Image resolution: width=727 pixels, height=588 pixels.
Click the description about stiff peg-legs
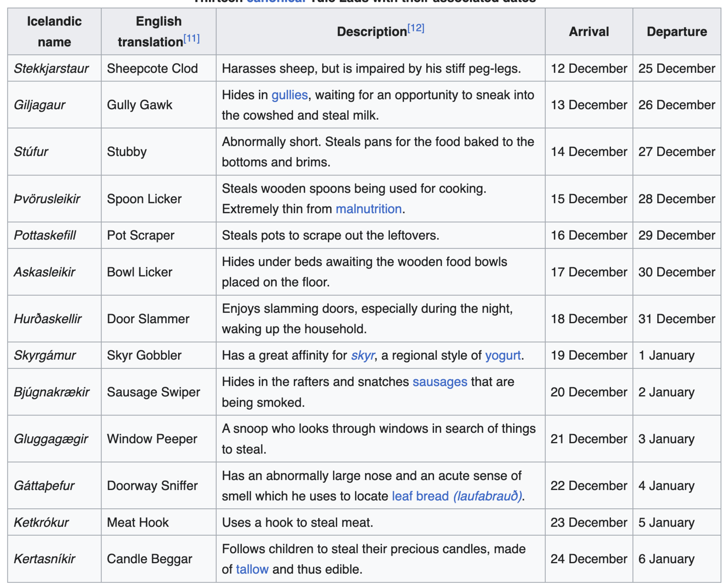click(371, 68)
